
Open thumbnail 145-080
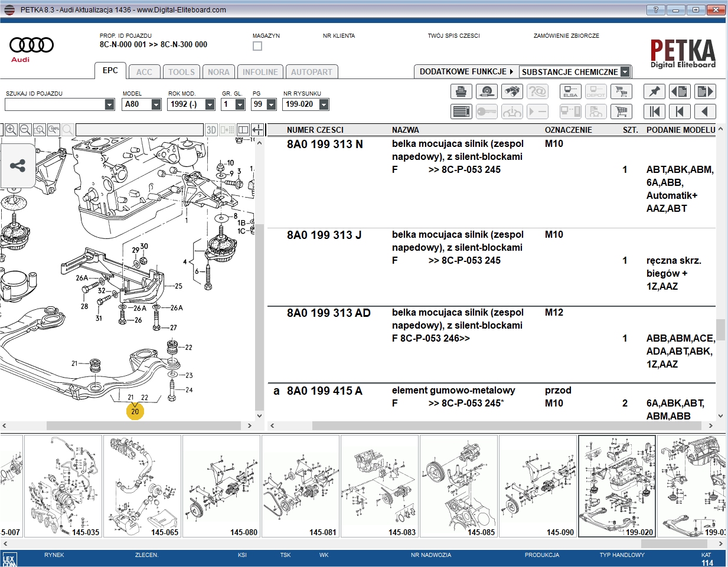(221, 486)
